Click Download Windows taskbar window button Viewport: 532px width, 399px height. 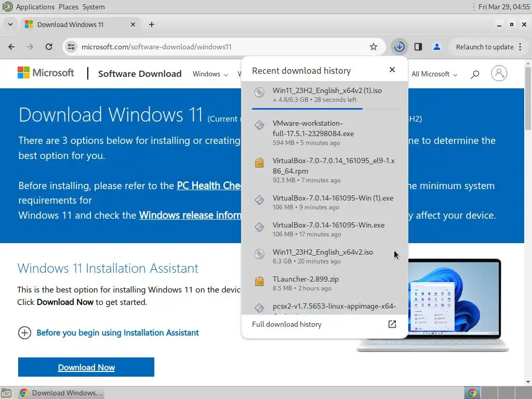point(60,393)
